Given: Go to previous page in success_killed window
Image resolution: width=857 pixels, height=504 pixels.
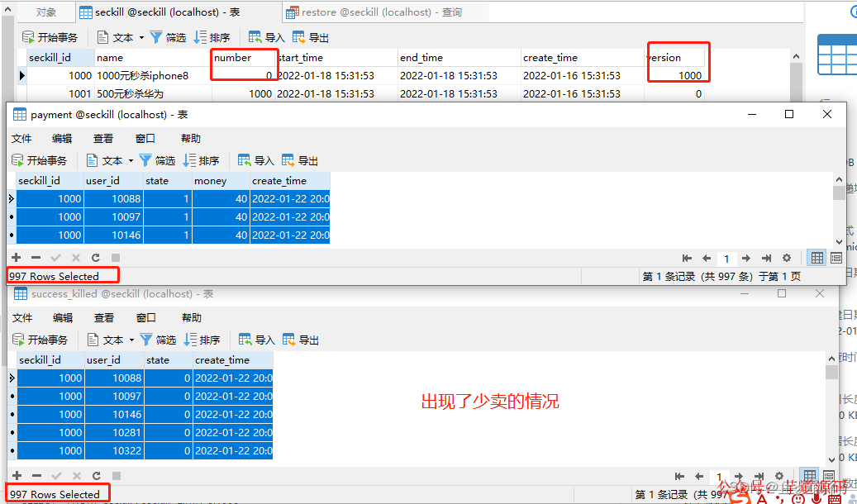Looking at the screenshot, I should (699, 476).
